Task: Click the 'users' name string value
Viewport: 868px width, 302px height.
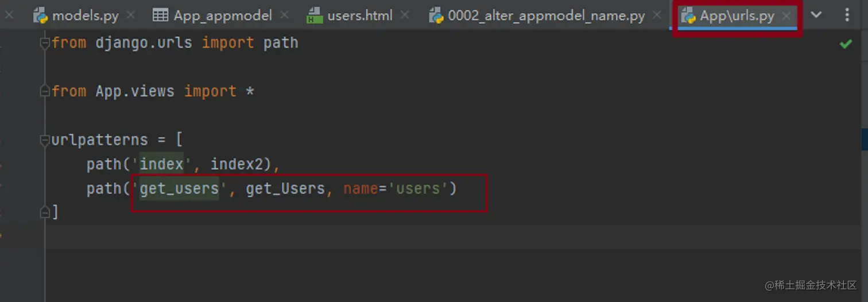Action: click(x=417, y=188)
